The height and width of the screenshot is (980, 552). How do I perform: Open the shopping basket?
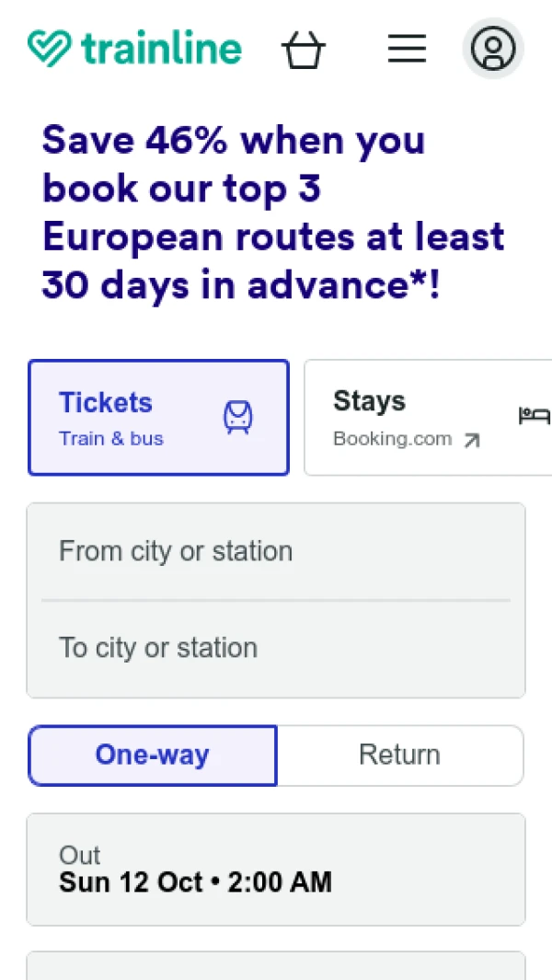click(304, 51)
